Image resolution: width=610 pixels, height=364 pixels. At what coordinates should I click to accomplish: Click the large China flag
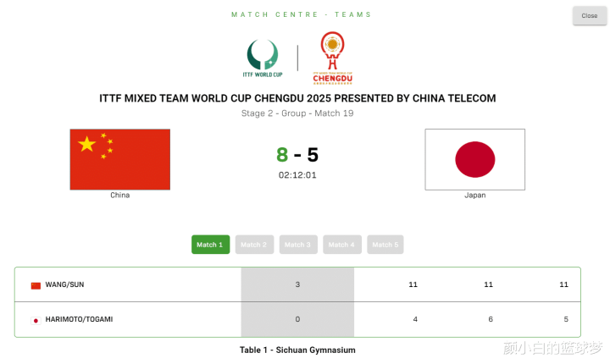(120, 159)
